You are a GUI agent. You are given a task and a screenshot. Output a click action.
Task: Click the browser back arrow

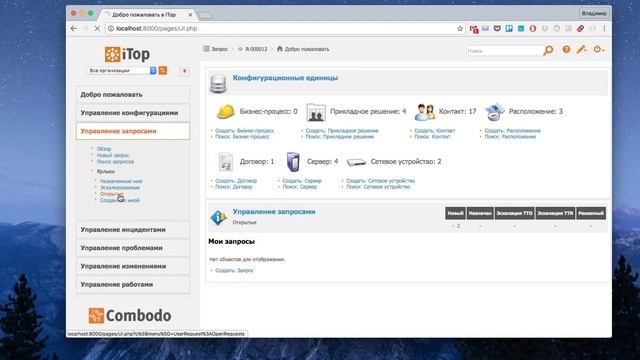tap(73, 29)
